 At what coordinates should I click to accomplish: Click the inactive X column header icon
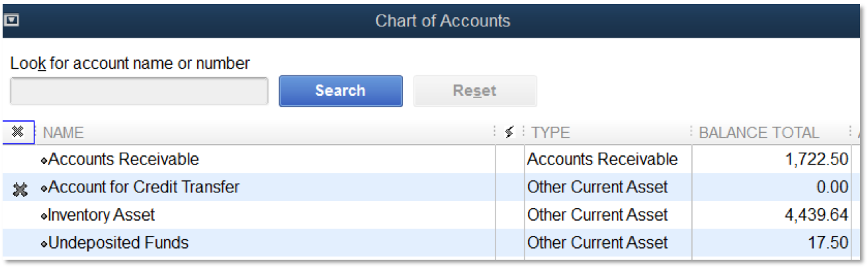click(x=18, y=132)
